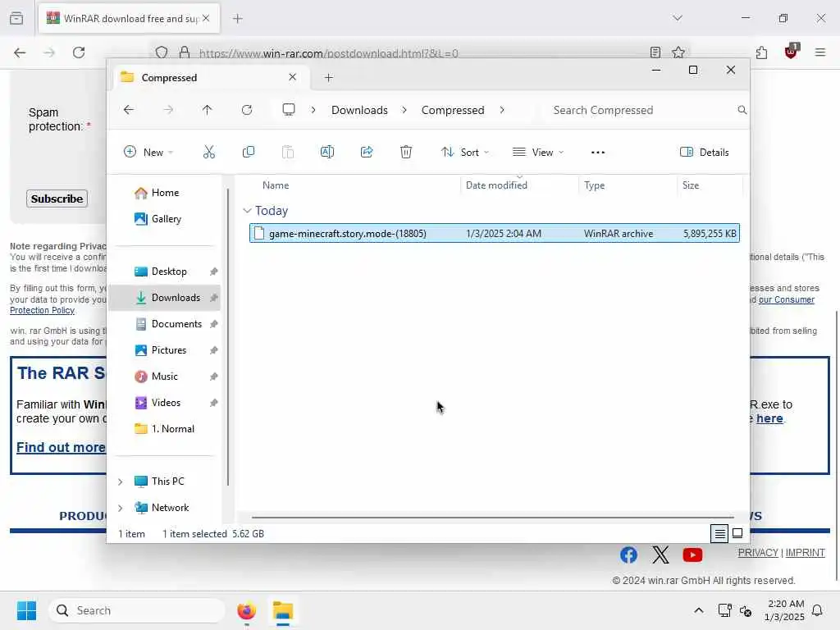The width and height of the screenshot is (840, 630).
Task: Open Pictures from quick access
Action: click(x=165, y=349)
